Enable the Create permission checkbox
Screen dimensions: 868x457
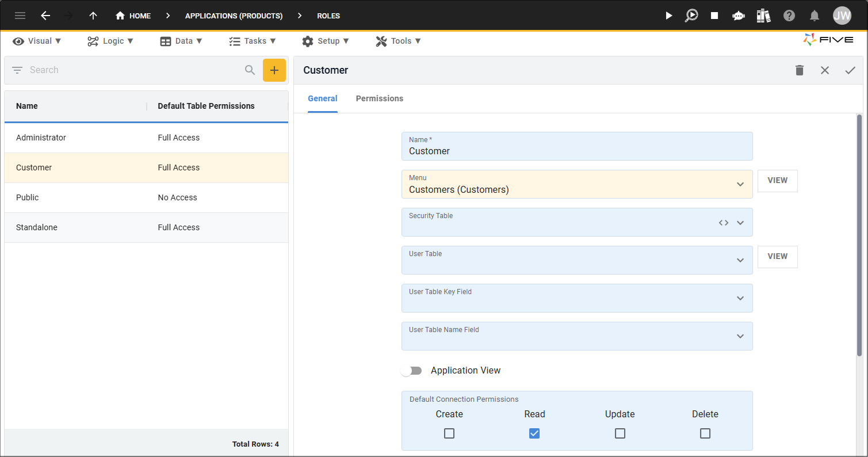[449, 433]
